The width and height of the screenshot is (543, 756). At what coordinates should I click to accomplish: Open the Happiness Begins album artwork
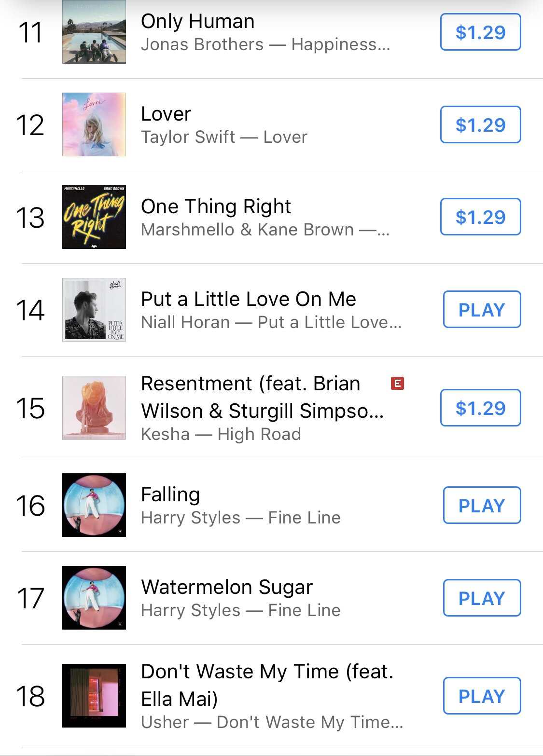(x=94, y=32)
